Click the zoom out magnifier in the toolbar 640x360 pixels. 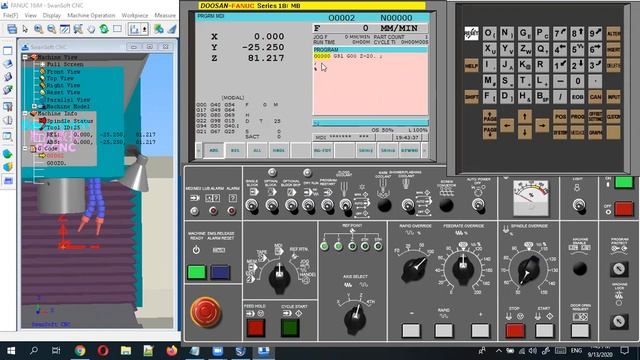point(51,29)
